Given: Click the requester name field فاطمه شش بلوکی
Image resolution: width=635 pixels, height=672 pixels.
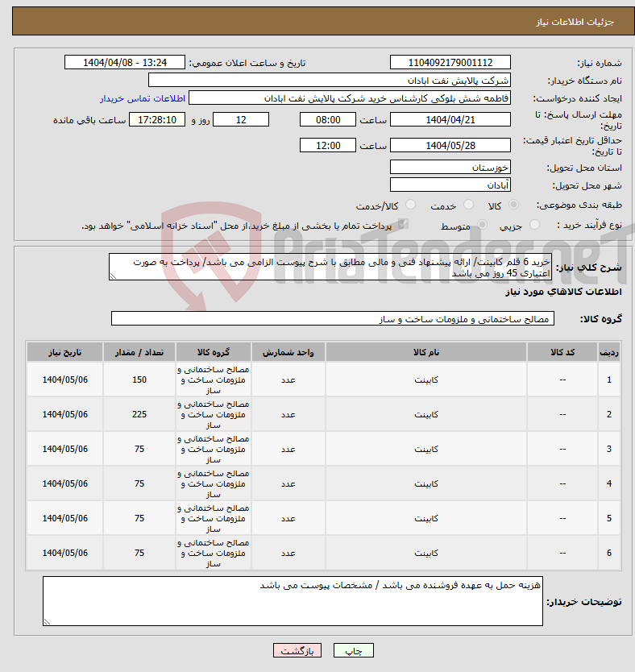Looking at the screenshot, I should coord(350,98).
